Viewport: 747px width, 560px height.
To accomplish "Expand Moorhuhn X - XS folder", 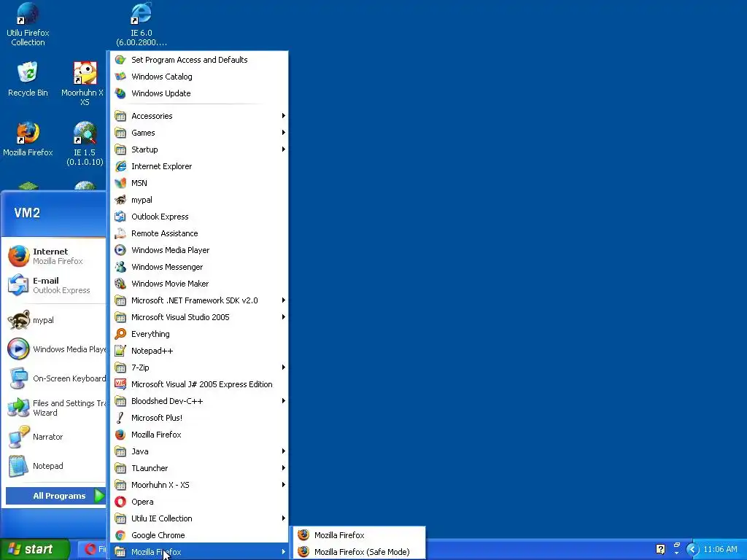I will (199, 485).
